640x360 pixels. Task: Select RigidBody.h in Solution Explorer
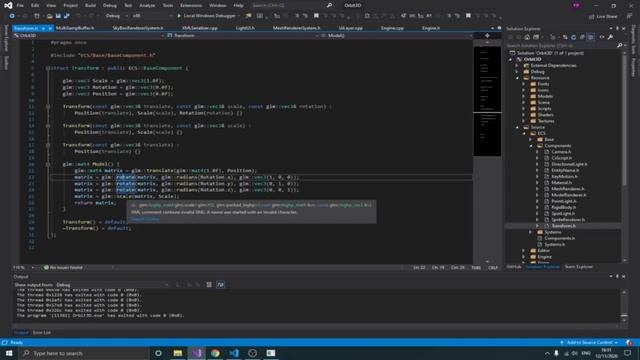tap(563, 207)
